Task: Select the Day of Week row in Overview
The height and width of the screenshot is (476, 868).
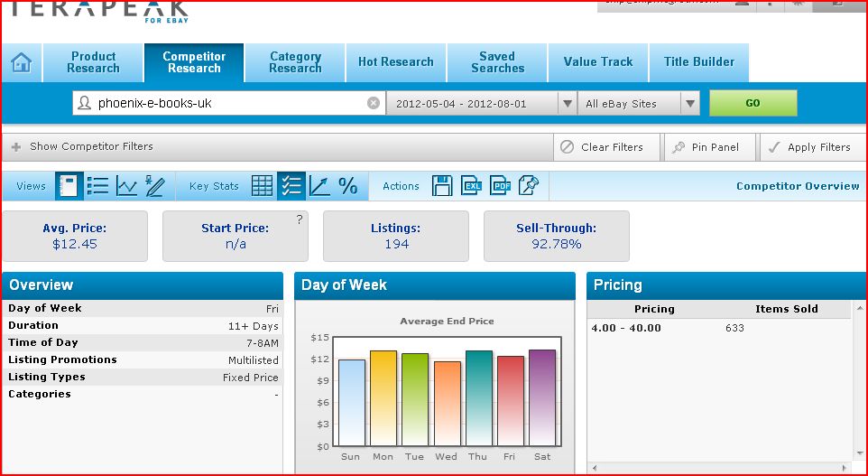Action: [143, 309]
